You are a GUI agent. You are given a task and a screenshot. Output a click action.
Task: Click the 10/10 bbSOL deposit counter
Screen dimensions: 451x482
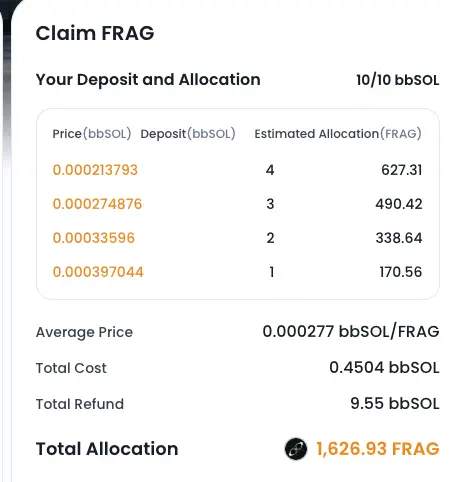(x=398, y=80)
